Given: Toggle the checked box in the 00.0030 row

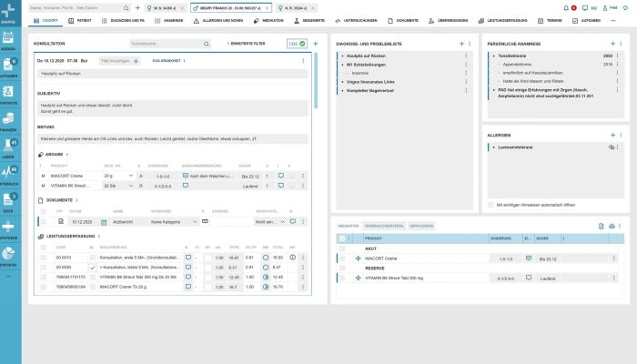Looking at the screenshot, I should [93, 268].
